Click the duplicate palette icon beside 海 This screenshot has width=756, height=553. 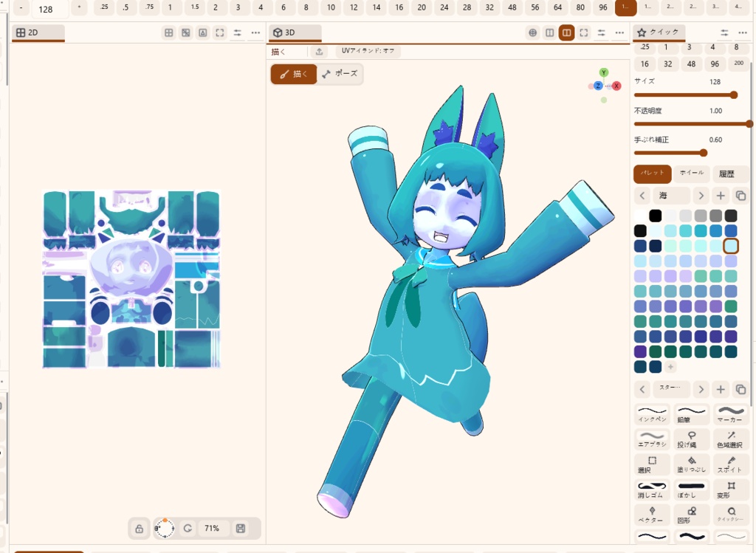tap(740, 196)
